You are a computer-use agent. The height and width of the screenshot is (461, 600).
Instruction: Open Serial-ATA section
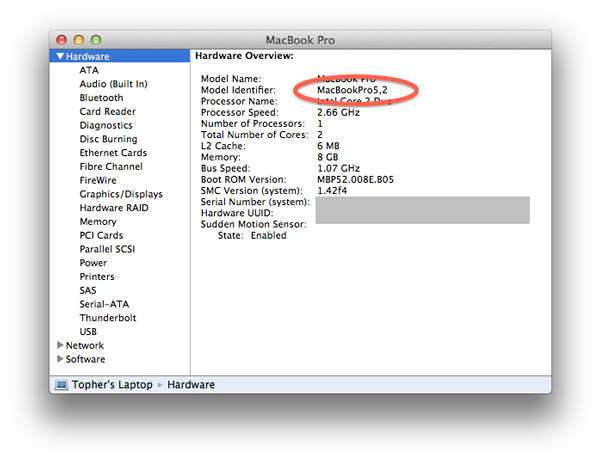tap(104, 305)
